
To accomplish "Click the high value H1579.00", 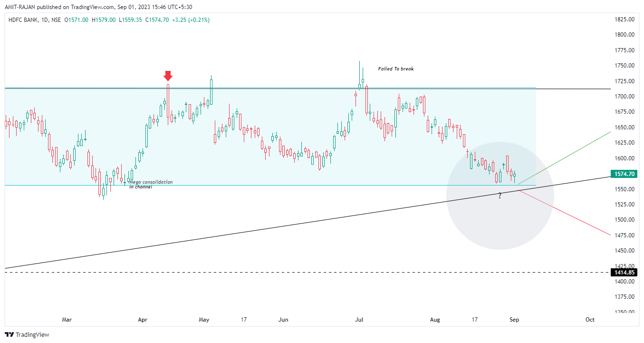I will click(x=104, y=20).
